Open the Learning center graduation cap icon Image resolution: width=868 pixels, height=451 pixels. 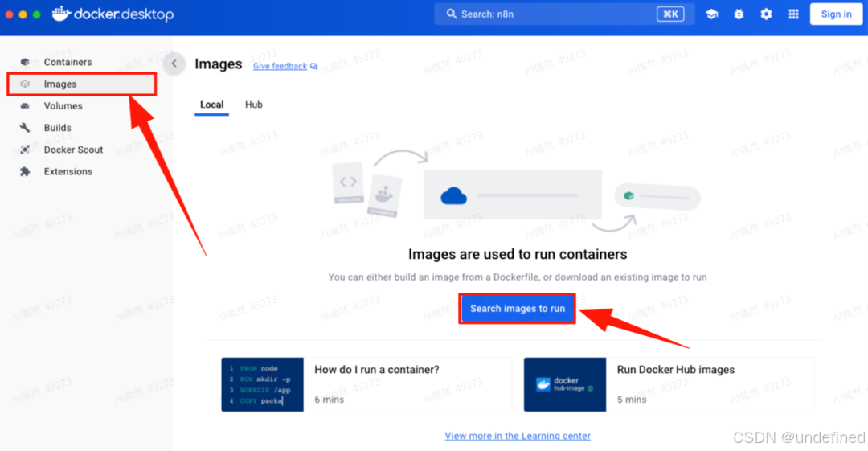pyautogui.click(x=711, y=14)
